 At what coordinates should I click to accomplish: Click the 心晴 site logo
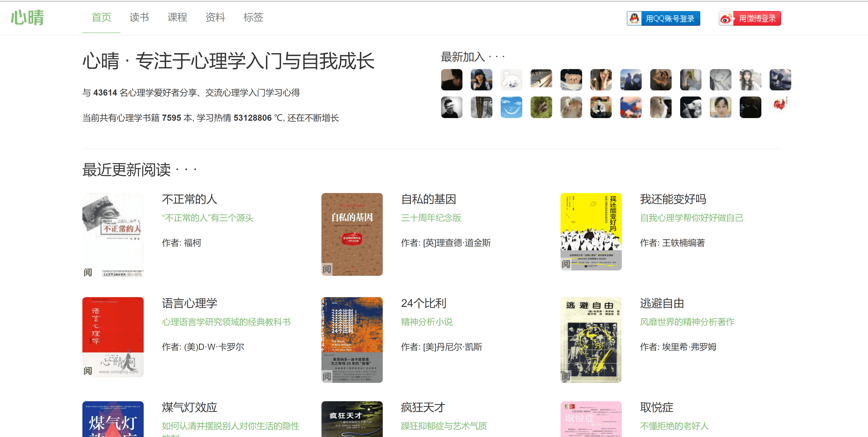pyautogui.click(x=27, y=17)
